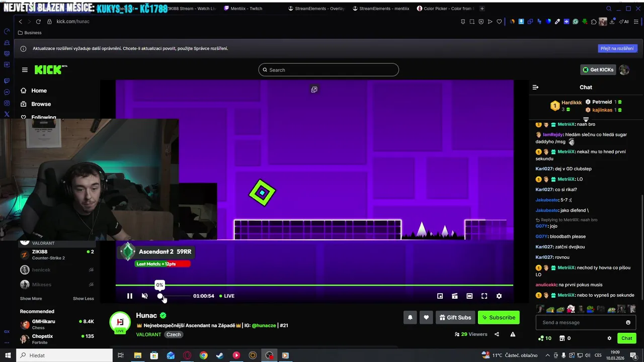
Task: Toggle the notification bell for Hunac
Action: coord(410,318)
